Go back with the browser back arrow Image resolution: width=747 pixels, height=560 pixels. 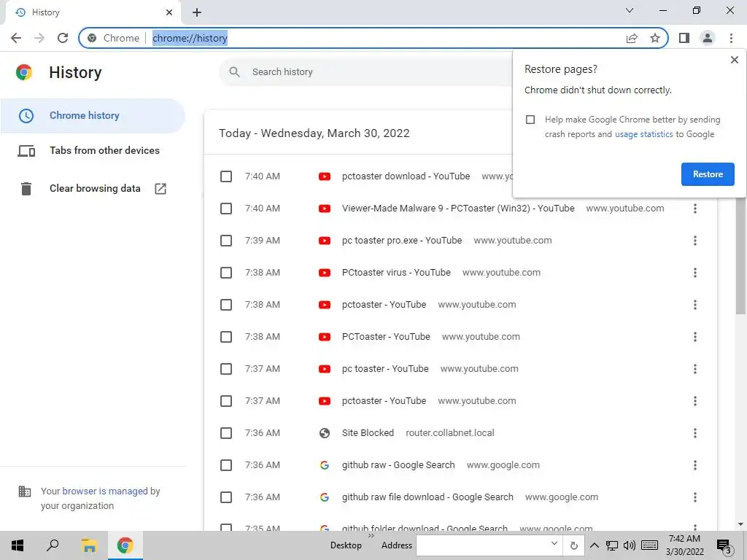tap(16, 38)
